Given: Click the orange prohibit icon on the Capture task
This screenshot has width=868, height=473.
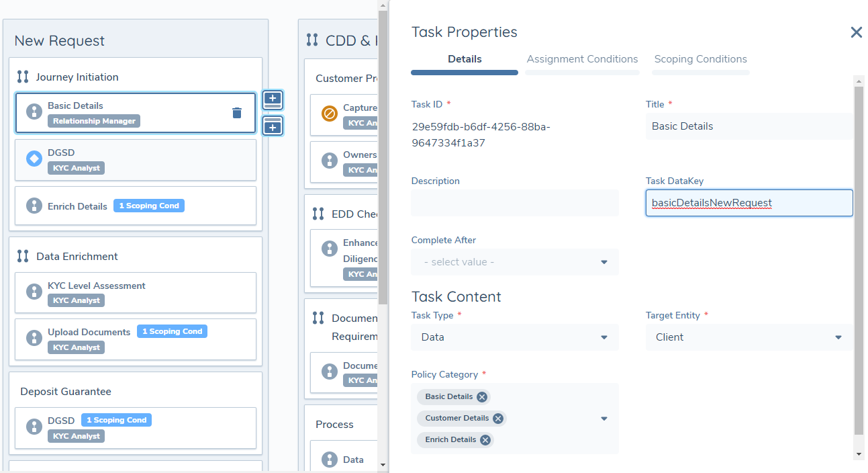Looking at the screenshot, I should pos(329,114).
